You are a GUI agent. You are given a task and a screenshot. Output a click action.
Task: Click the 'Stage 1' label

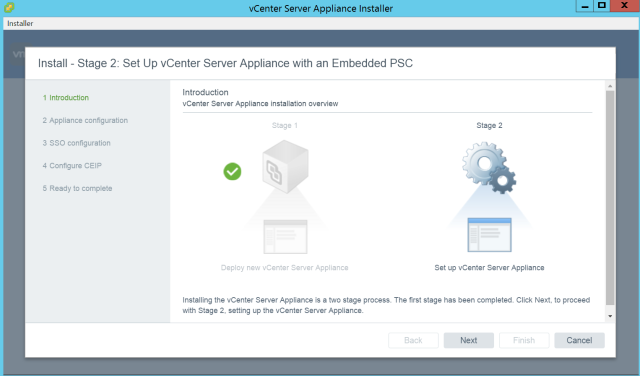point(285,125)
